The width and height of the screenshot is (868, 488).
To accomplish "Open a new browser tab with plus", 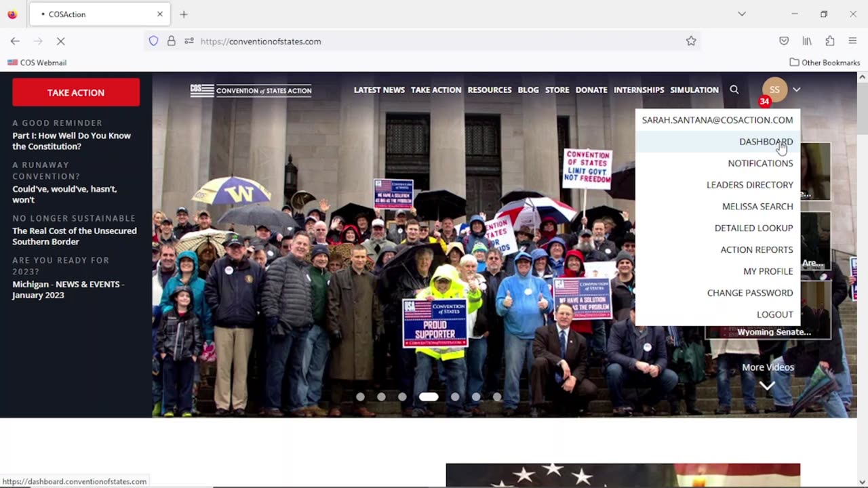I will [x=184, y=14].
